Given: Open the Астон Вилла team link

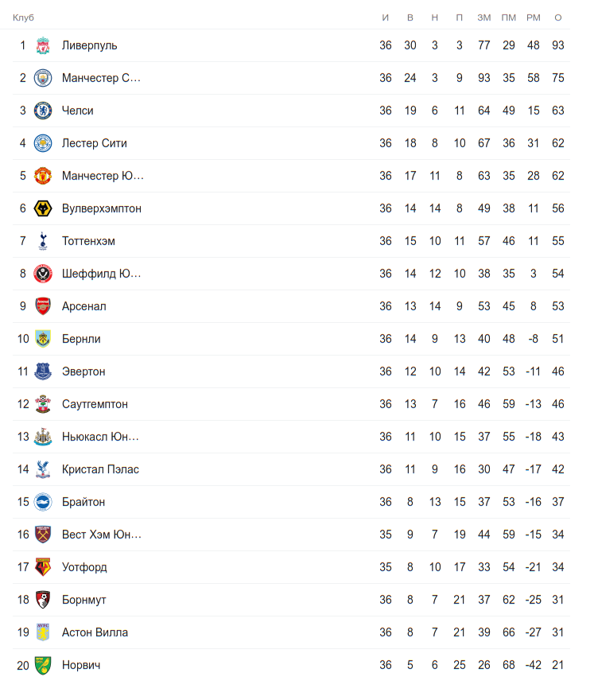Looking at the screenshot, I should coord(95,632).
